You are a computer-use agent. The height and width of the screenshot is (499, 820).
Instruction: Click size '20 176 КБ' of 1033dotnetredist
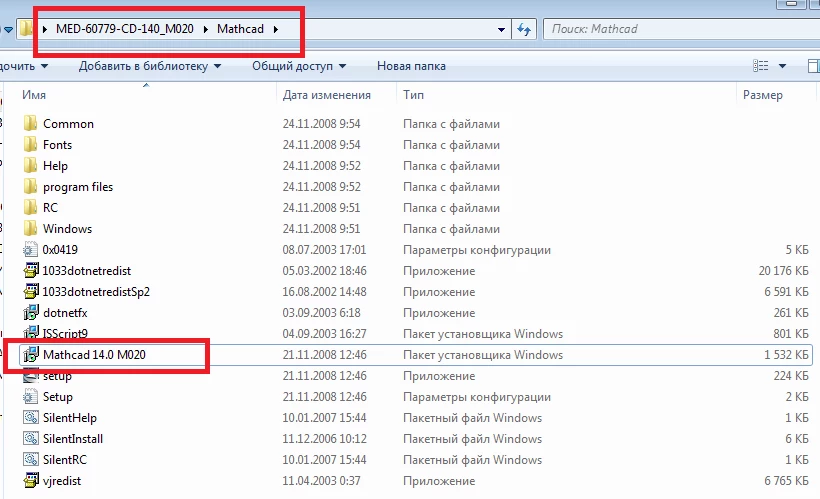783,270
